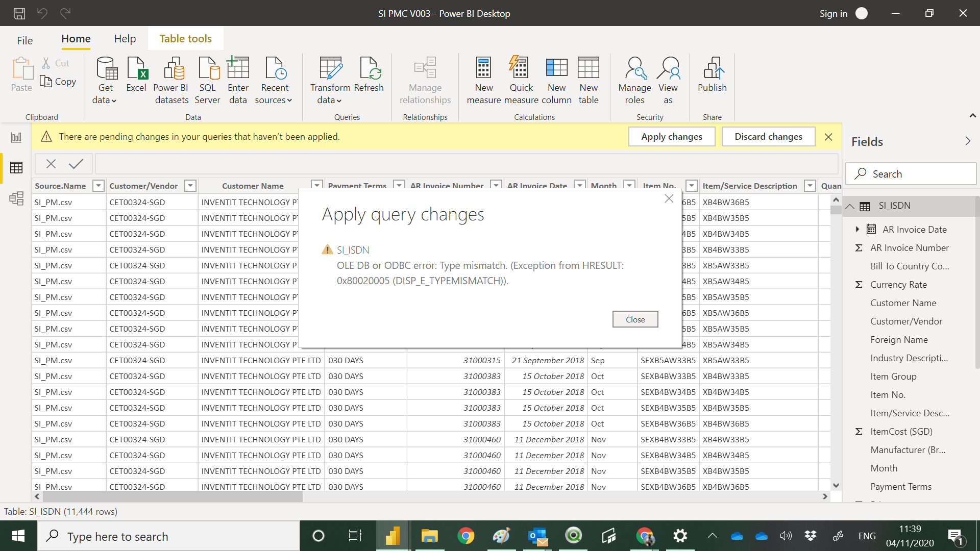The height and width of the screenshot is (551, 980).
Task: Close the Apply query changes dialog
Action: tap(635, 319)
